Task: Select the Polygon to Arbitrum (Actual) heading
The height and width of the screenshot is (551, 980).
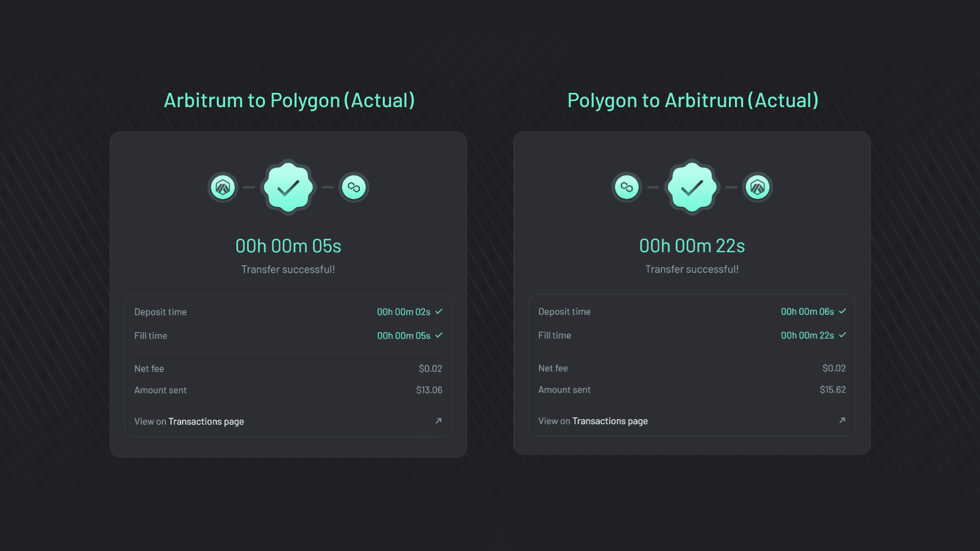Action: (692, 101)
